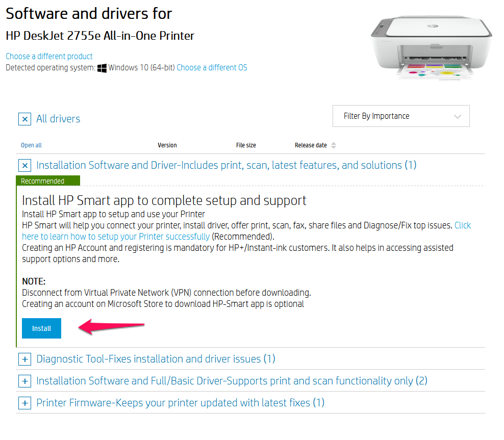The height and width of the screenshot is (440, 504).
Task: Collapse the All drivers section
Action: 25,119
